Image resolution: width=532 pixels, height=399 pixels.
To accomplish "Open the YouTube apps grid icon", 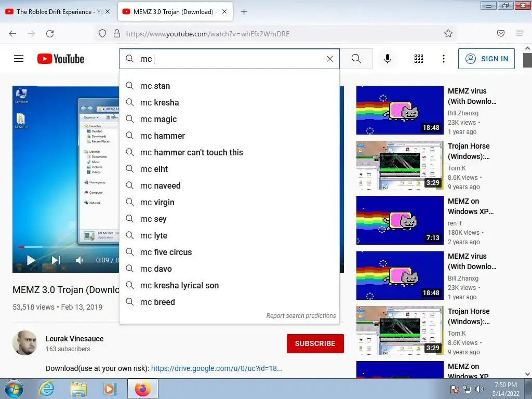I will coord(419,59).
